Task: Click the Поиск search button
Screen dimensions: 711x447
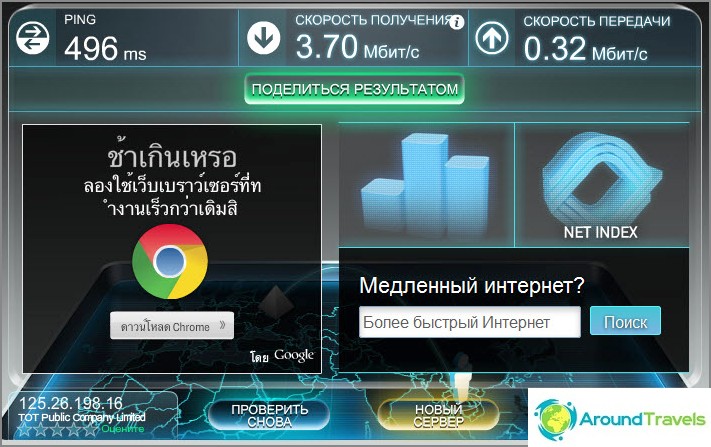Action: (x=625, y=321)
